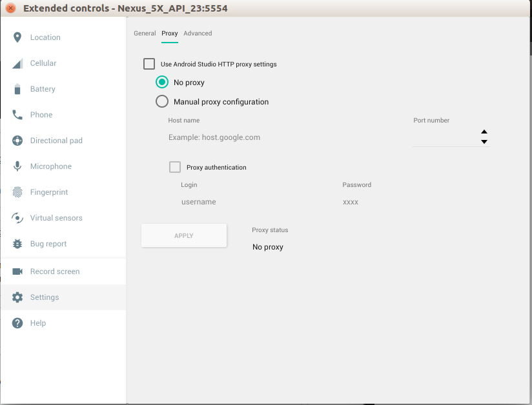Open the Battery section label
The width and height of the screenshot is (532, 405).
click(x=43, y=89)
